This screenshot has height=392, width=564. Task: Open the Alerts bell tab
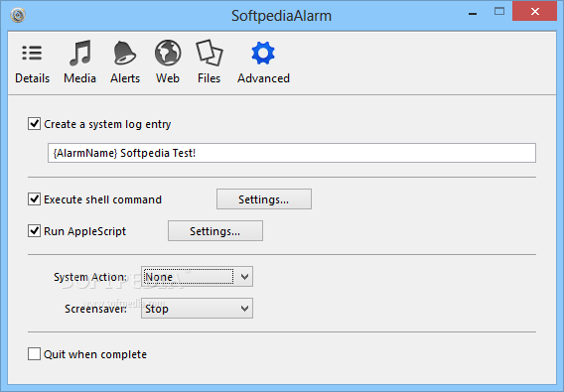pyautogui.click(x=125, y=63)
